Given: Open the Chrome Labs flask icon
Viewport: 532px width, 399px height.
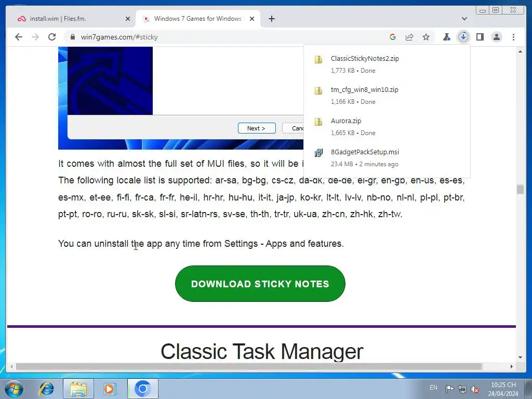Looking at the screenshot, I should pyautogui.click(x=446, y=37).
